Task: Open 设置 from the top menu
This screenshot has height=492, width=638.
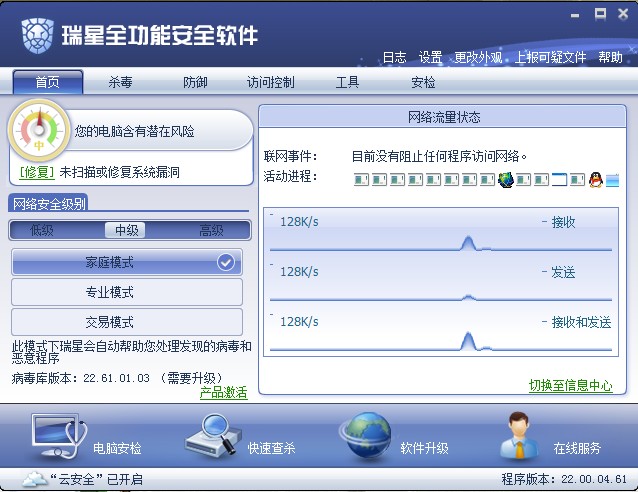Action: coord(430,57)
